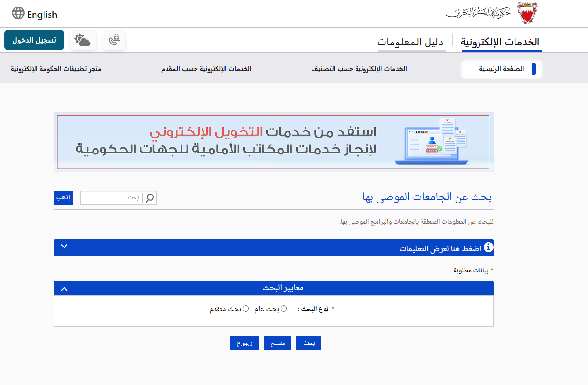The height and width of the screenshot is (385, 588).
Task: Click the بيانات مطلوبة required note text
Action: tap(474, 270)
